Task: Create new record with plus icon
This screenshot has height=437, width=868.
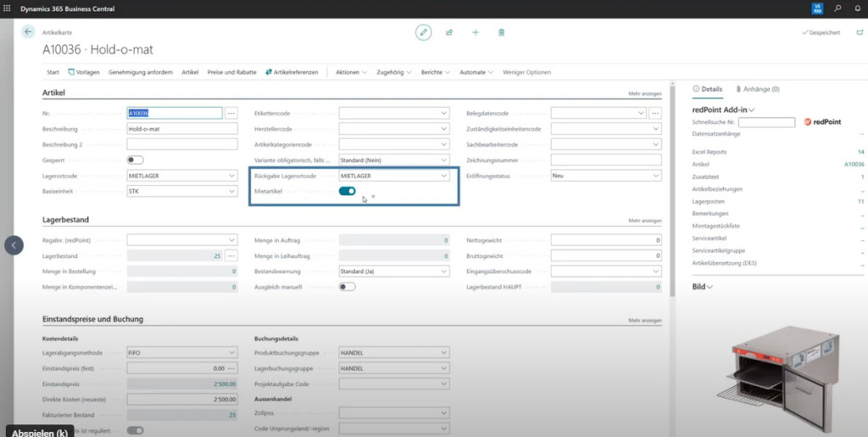Action: point(475,32)
